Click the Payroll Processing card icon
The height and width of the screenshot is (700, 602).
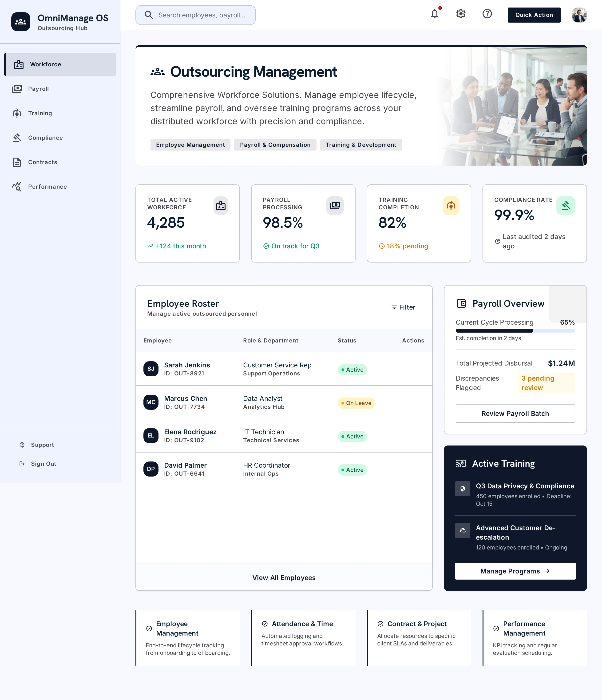point(335,205)
